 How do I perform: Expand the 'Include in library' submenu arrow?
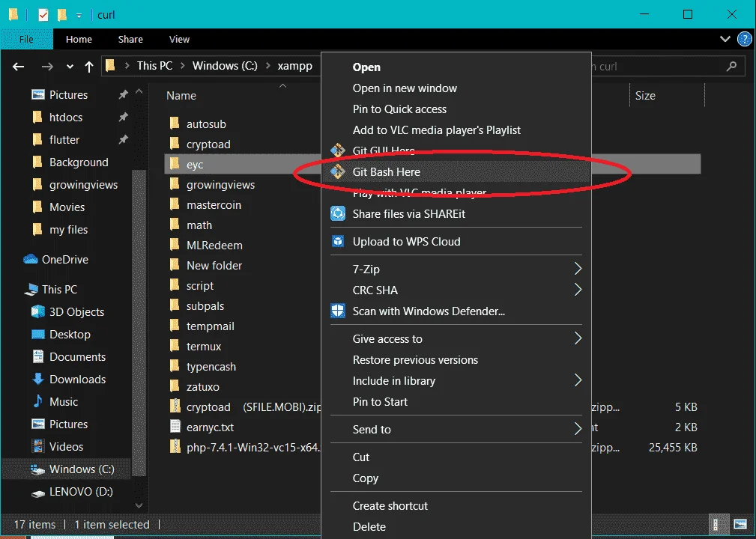tap(578, 380)
